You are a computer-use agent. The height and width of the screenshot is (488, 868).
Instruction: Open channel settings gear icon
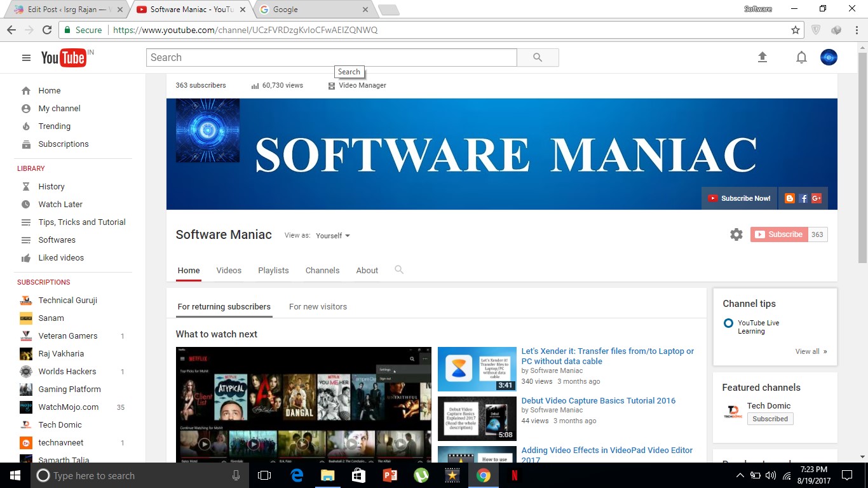(736, 234)
